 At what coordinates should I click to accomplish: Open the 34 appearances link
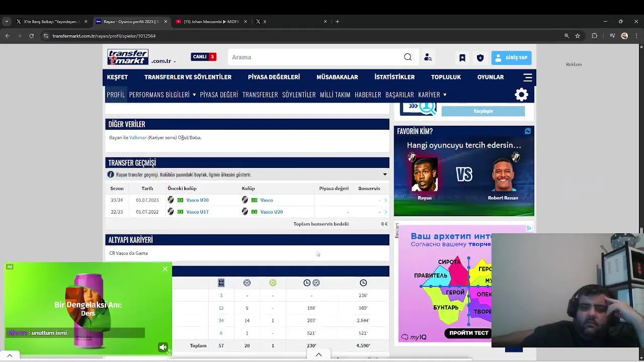click(221, 320)
